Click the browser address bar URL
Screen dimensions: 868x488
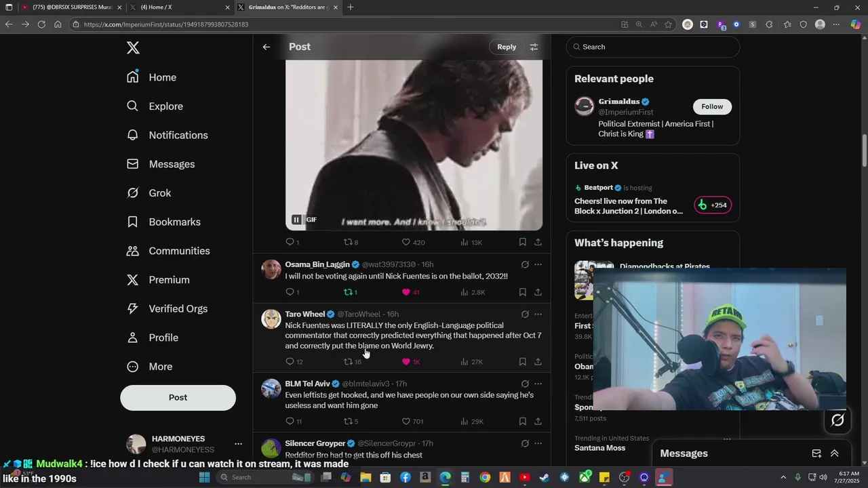[x=166, y=24]
